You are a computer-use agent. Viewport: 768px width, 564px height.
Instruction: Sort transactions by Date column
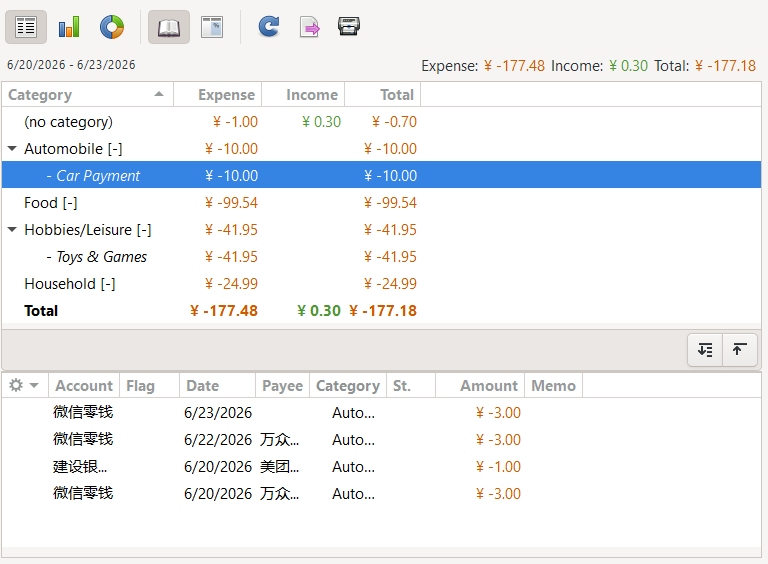pos(217,386)
